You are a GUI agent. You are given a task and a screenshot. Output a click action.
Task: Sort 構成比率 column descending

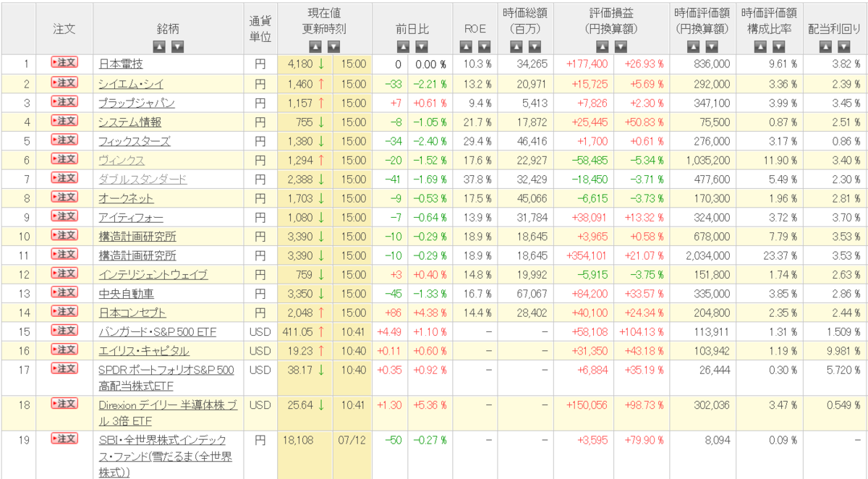click(x=778, y=47)
